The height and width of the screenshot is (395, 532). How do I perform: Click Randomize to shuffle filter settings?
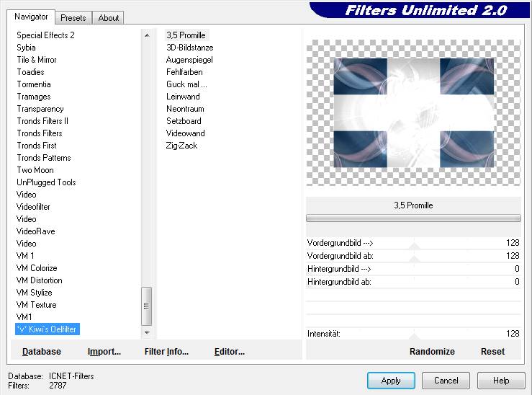(432, 352)
